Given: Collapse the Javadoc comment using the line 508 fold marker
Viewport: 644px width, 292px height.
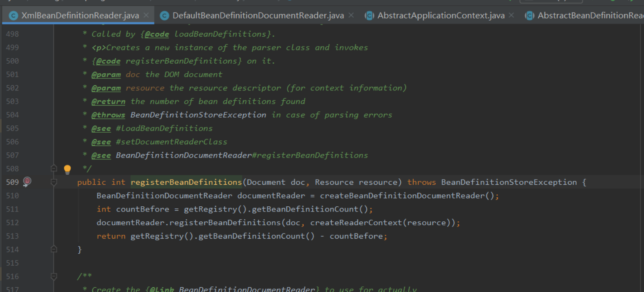Looking at the screenshot, I should coord(53,168).
